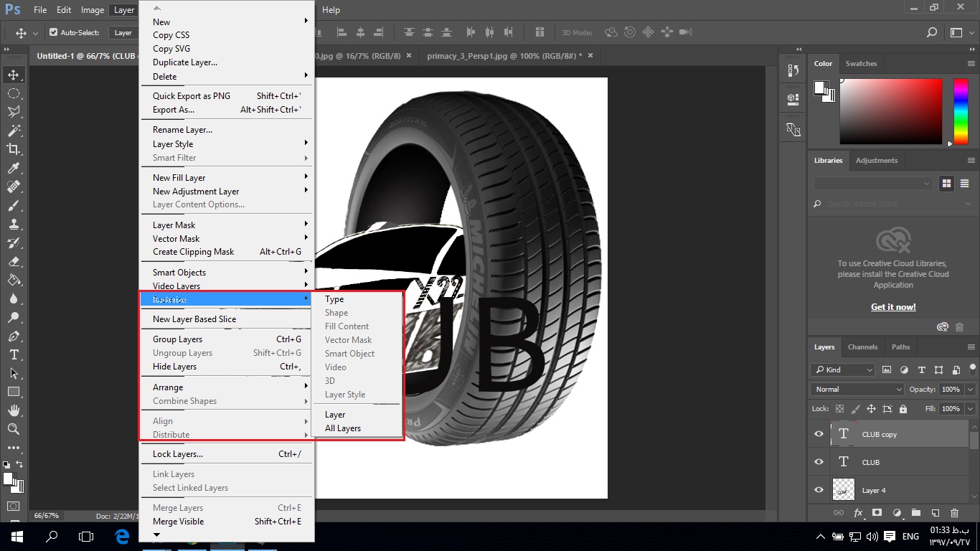
Task: Open the Help menu
Action: [331, 10]
